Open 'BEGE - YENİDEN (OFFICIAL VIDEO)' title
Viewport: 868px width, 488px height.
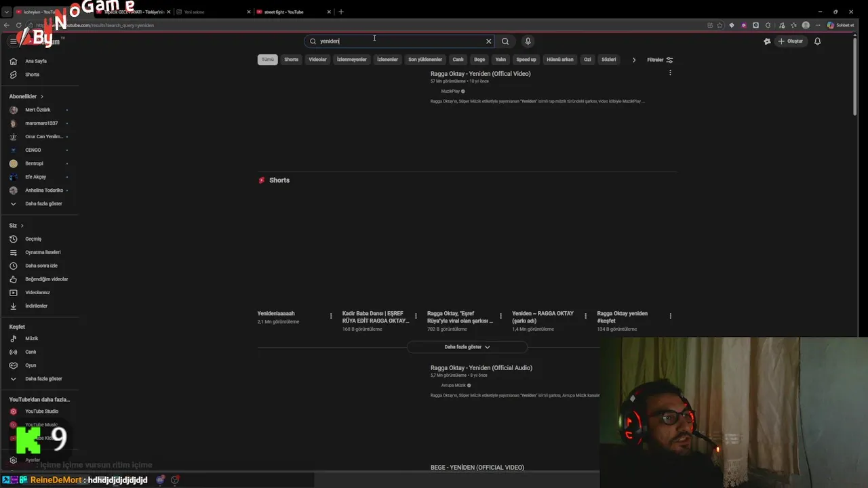[477, 468]
